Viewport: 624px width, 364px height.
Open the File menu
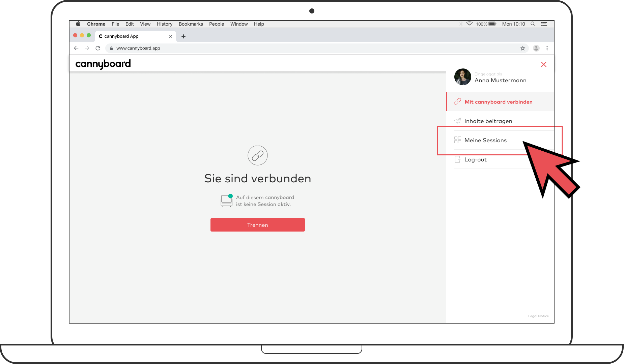pos(115,24)
